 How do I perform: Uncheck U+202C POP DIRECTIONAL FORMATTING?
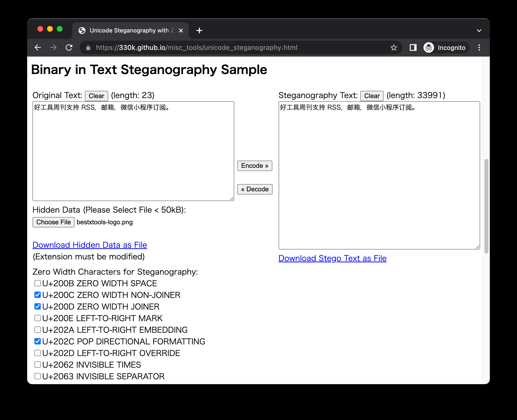click(x=38, y=341)
